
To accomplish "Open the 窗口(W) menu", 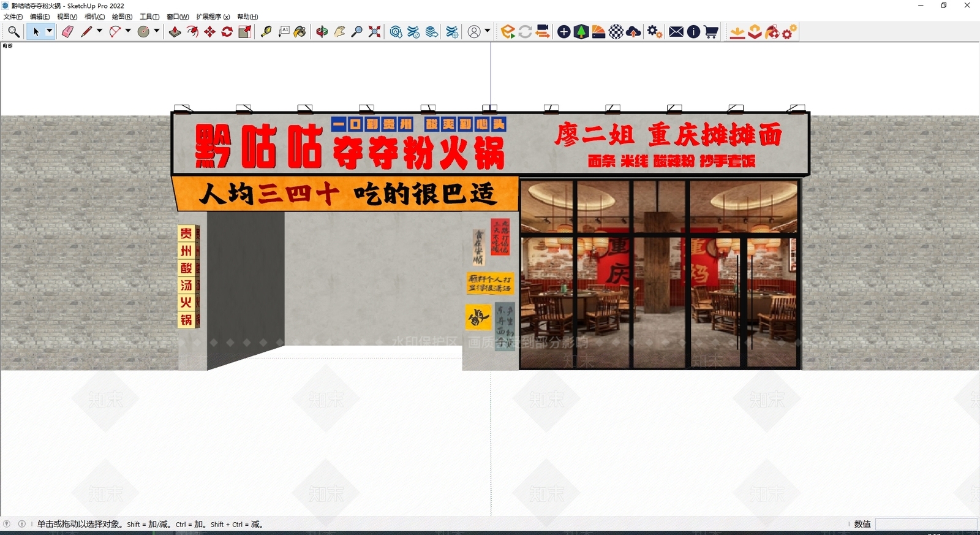I will point(178,17).
